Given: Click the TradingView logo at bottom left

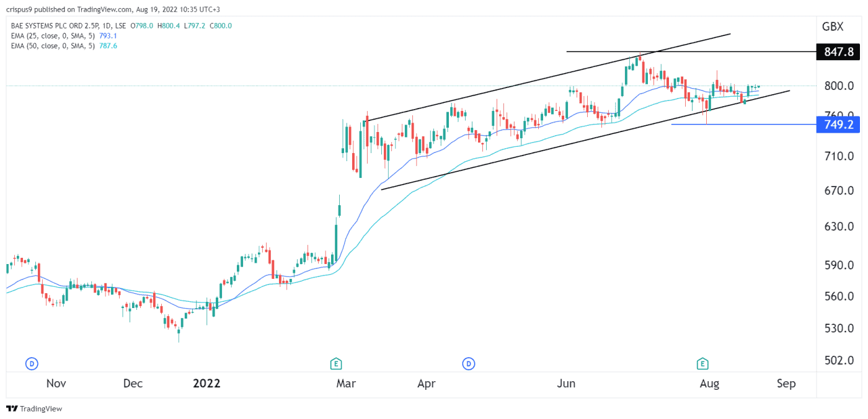Looking at the screenshot, I should 35,409.
